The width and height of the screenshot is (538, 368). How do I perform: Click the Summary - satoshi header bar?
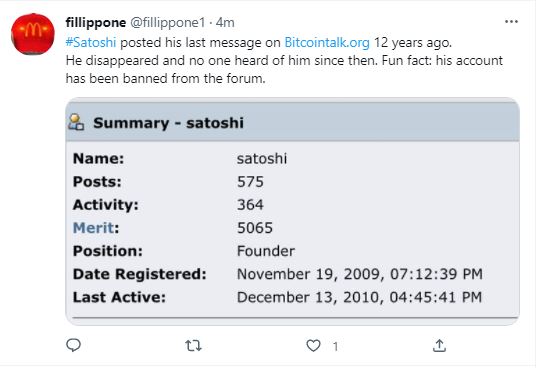click(x=292, y=122)
